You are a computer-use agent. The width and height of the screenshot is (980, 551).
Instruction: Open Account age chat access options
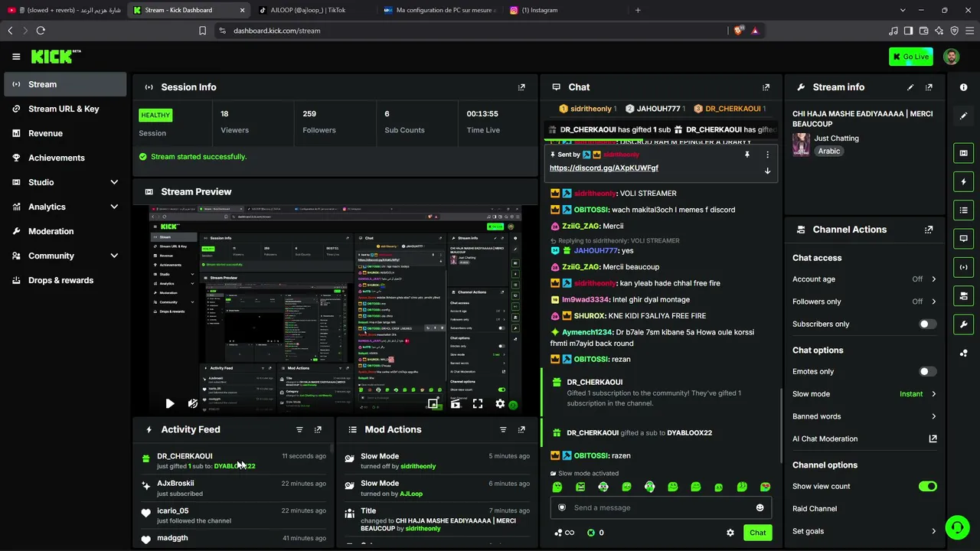click(x=864, y=279)
